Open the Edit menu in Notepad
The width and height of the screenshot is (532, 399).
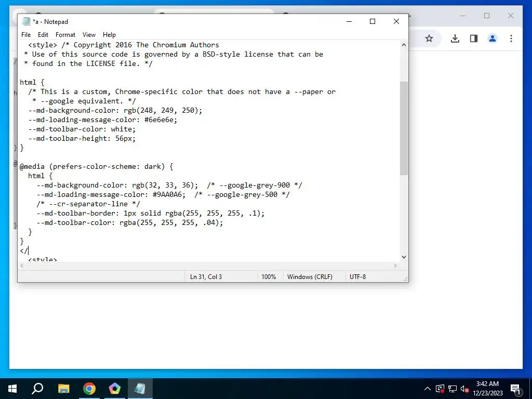point(43,35)
